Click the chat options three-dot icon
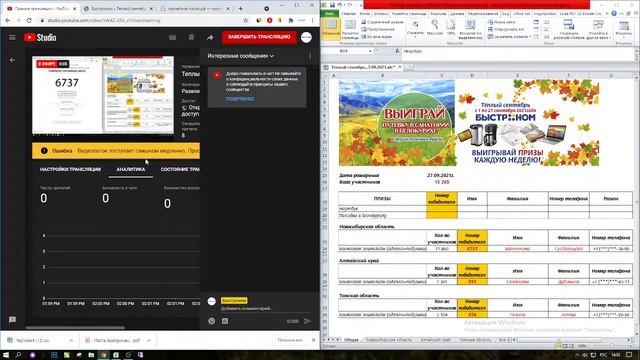640x360 pixels. click(310, 56)
